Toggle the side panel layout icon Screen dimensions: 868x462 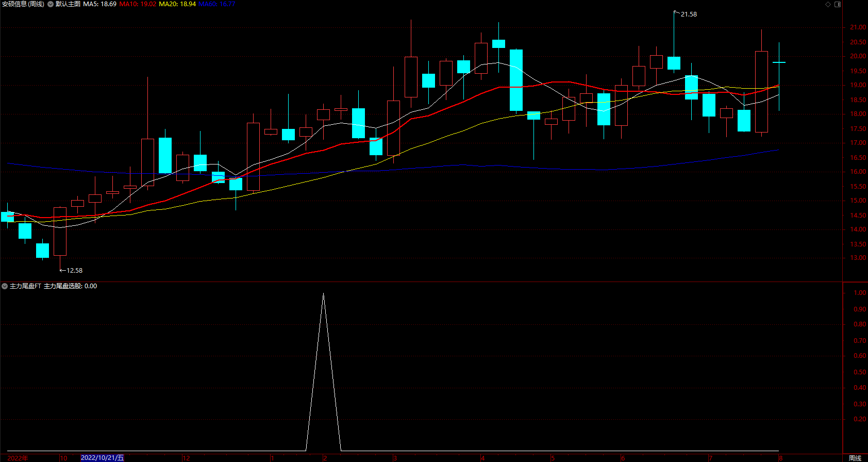pos(838,4)
